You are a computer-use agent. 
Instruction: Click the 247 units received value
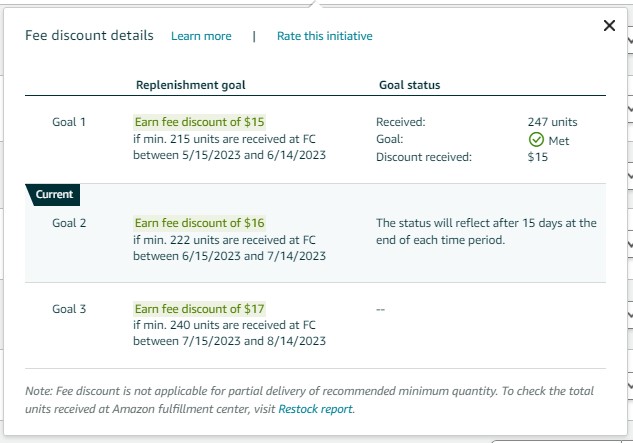[x=552, y=122]
